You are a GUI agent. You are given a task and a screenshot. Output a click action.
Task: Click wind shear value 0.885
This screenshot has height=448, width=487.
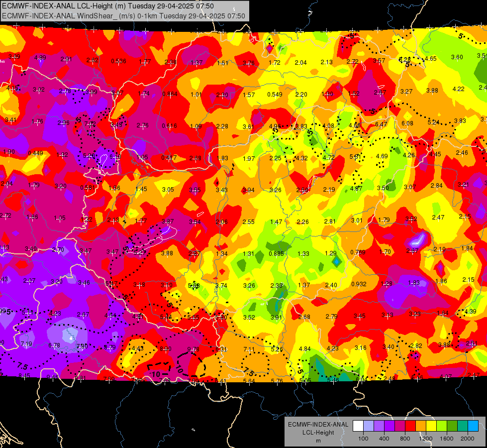[x=277, y=253]
